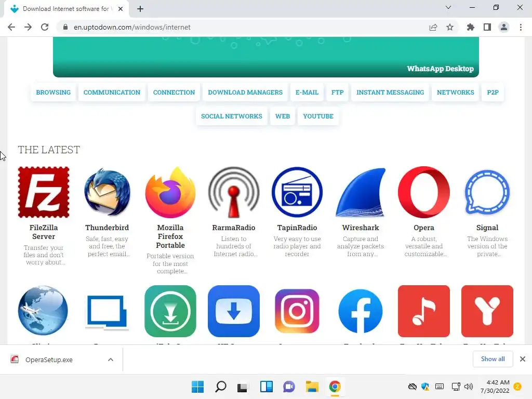The width and height of the screenshot is (532, 399).
Task: Open the OperaSetup.exe downloaded file
Action: 49,360
